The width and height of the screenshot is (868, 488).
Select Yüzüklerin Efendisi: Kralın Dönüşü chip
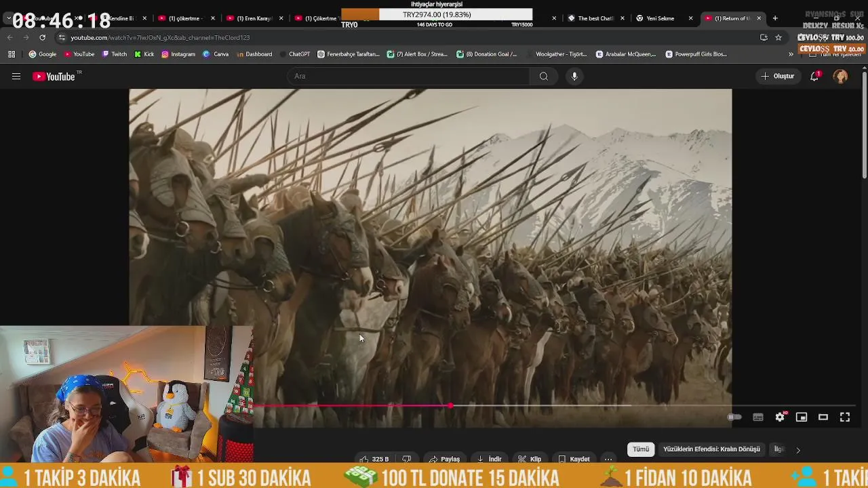point(711,449)
